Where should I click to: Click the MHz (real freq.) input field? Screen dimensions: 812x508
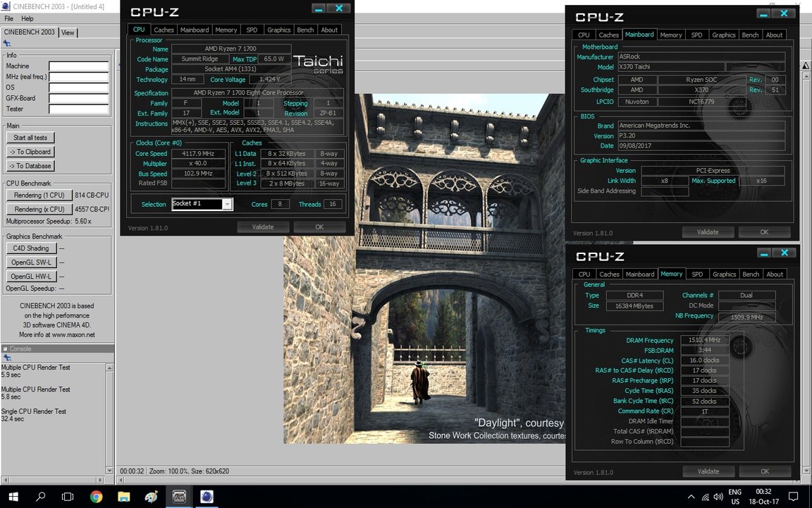[79, 77]
